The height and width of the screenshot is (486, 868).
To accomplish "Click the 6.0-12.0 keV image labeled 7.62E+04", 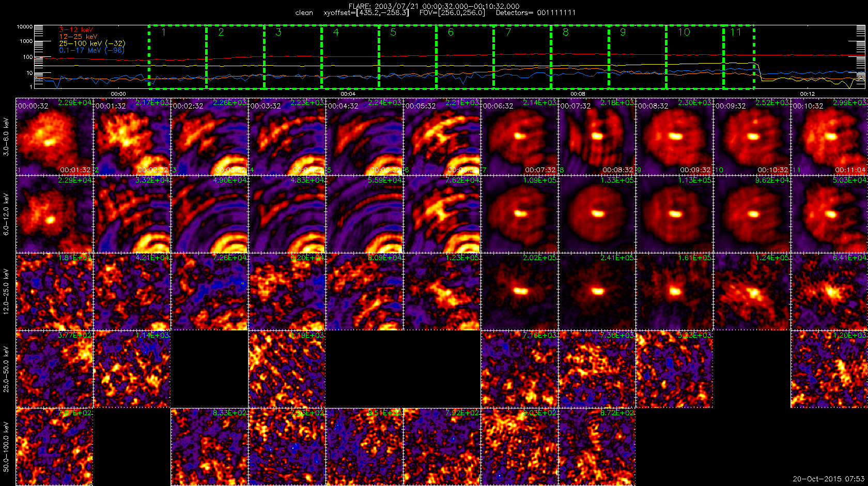I will [x=442, y=214].
